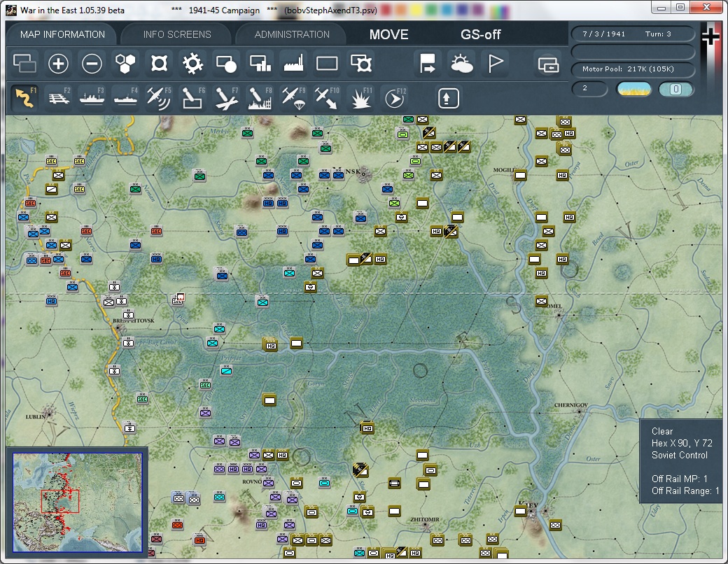Select the F7 Bomb Airfield mode icon

point(226,98)
